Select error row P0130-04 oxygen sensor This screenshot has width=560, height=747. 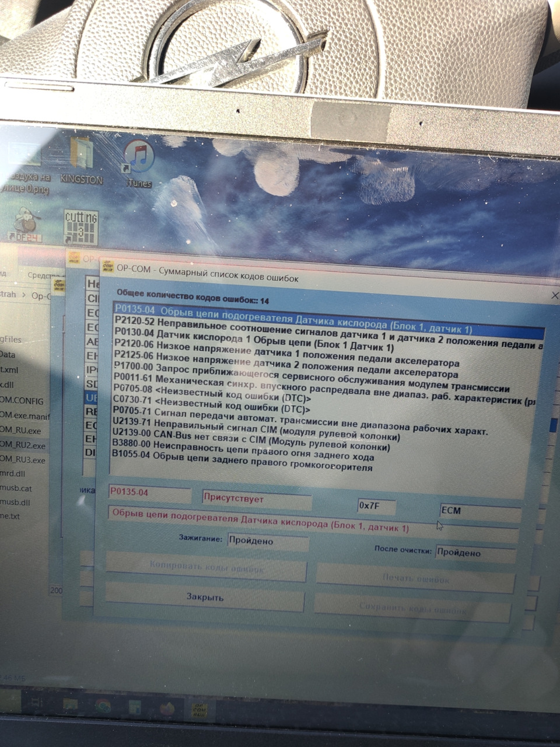(254, 338)
